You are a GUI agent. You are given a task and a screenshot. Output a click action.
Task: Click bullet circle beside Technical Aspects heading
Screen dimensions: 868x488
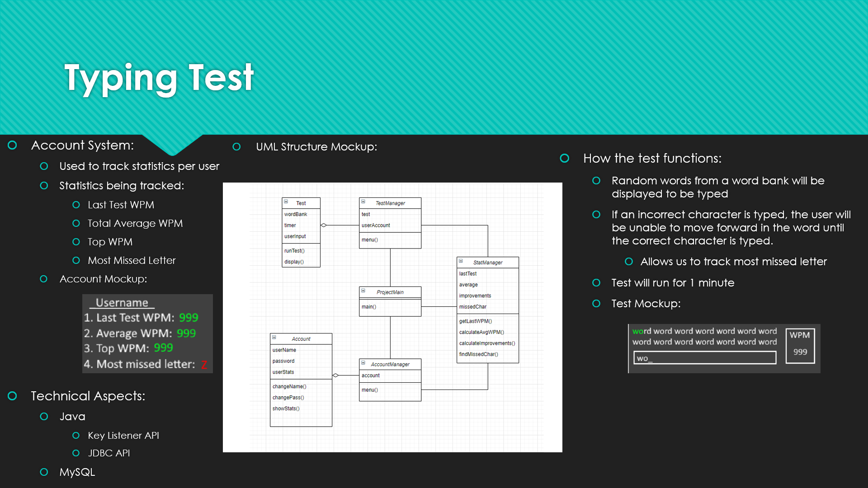(13, 396)
